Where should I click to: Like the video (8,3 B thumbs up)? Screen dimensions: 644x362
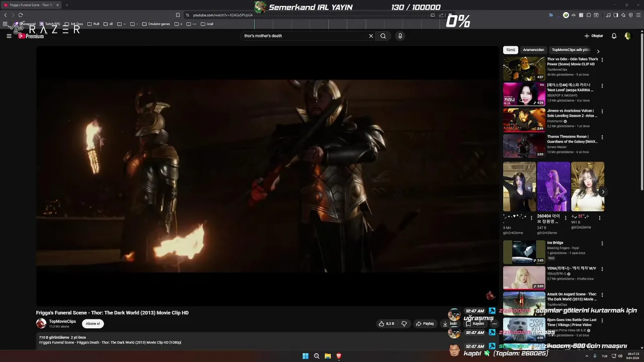386,324
